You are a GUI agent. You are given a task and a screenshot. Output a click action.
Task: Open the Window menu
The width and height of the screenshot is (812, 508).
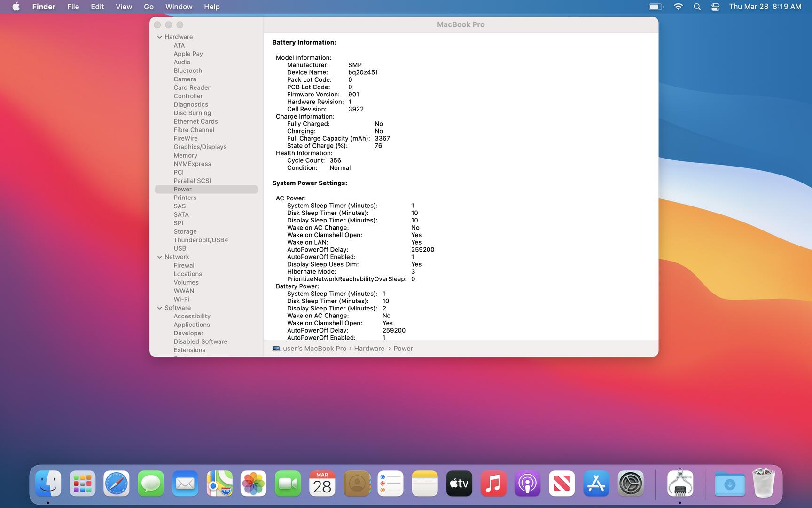click(179, 7)
